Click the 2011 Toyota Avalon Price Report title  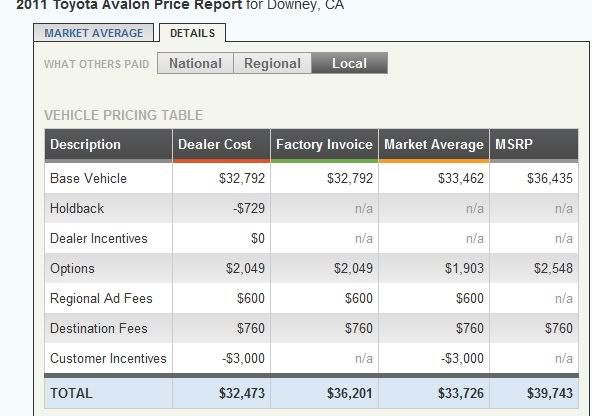tap(129, 5)
